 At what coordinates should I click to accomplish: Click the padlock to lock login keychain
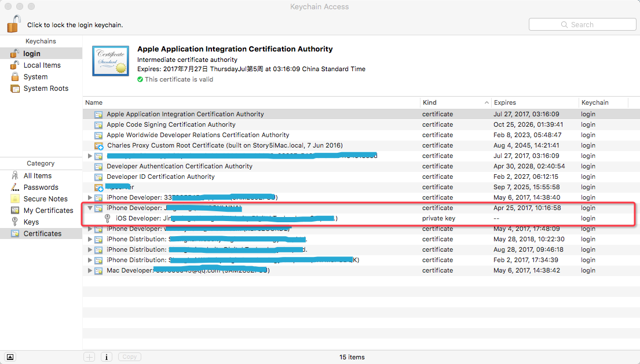click(13, 24)
